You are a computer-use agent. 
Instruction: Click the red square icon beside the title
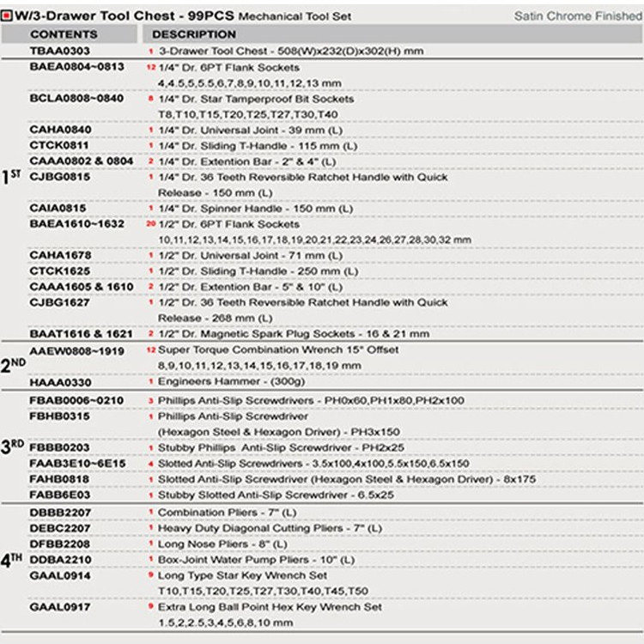click(x=8, y=15)
